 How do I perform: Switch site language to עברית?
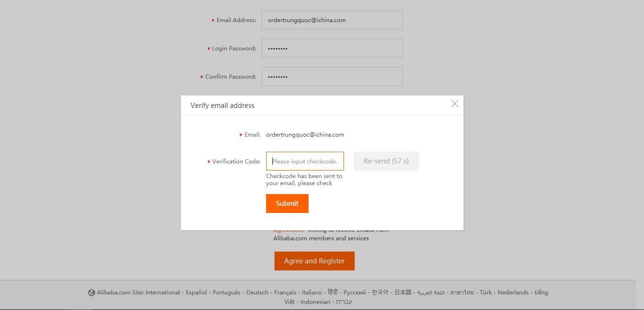point(344,302)
